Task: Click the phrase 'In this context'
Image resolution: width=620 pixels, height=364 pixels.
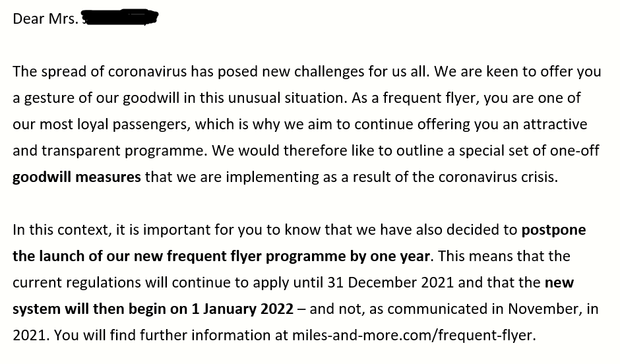Action: pyautogui.click(x=63, y=230)
